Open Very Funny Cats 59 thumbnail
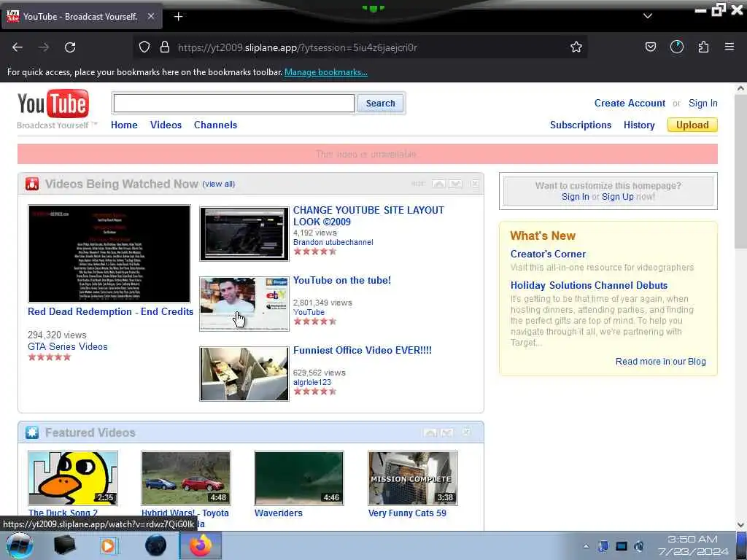Screen dimensions: 747x560 click(413, 478)
